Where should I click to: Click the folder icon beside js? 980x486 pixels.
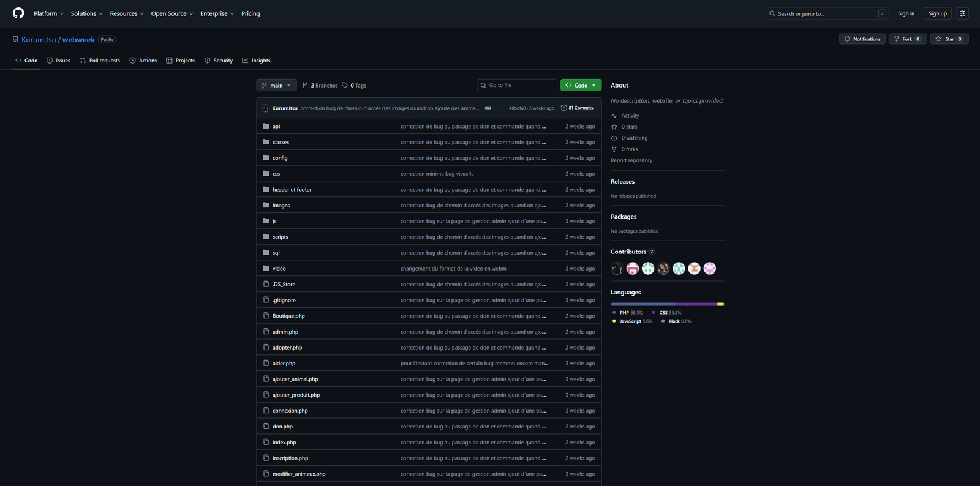pos(266,221)
